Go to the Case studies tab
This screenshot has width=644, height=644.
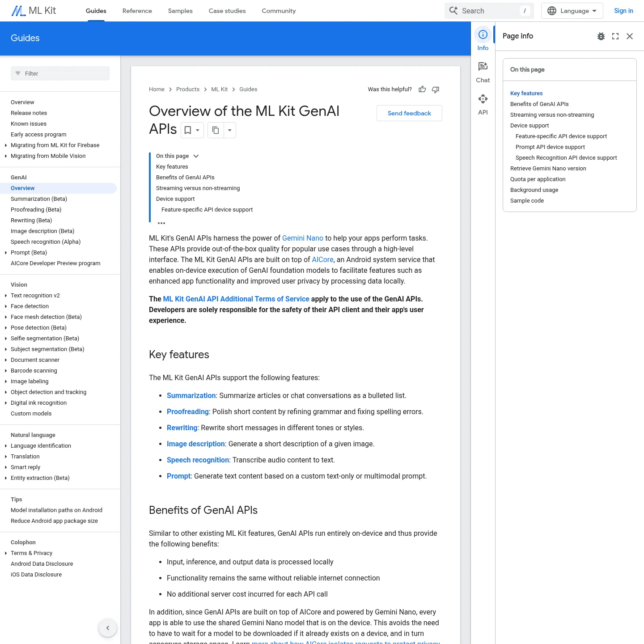pos(227,11)
